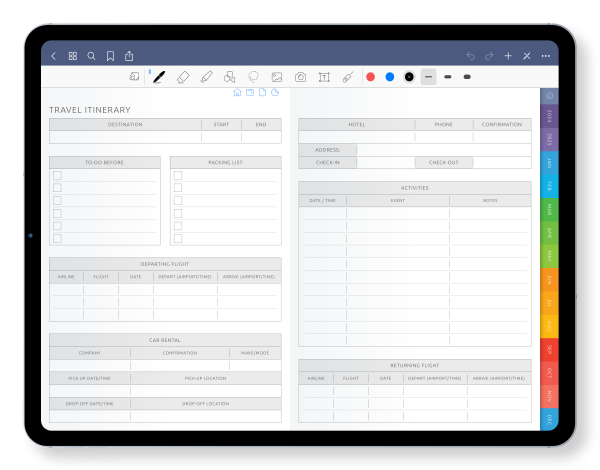Open the Camera tool

(300, 77)
